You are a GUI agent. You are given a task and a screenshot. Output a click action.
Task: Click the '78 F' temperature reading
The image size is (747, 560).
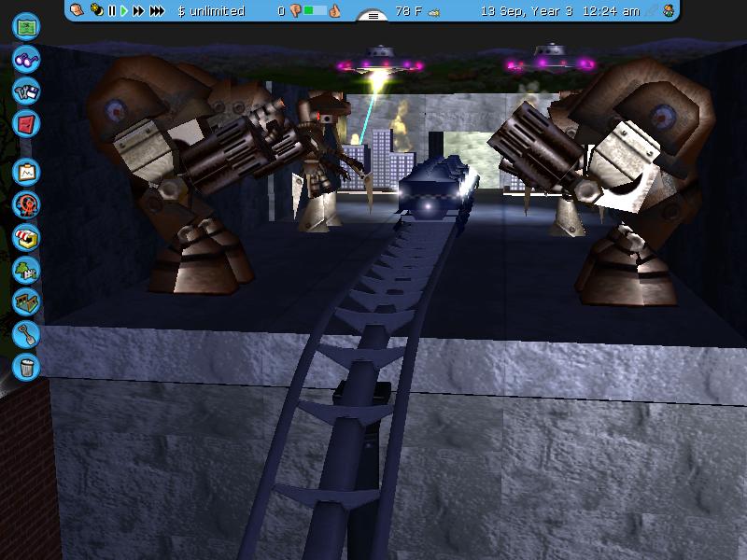[x=409, y=11]
